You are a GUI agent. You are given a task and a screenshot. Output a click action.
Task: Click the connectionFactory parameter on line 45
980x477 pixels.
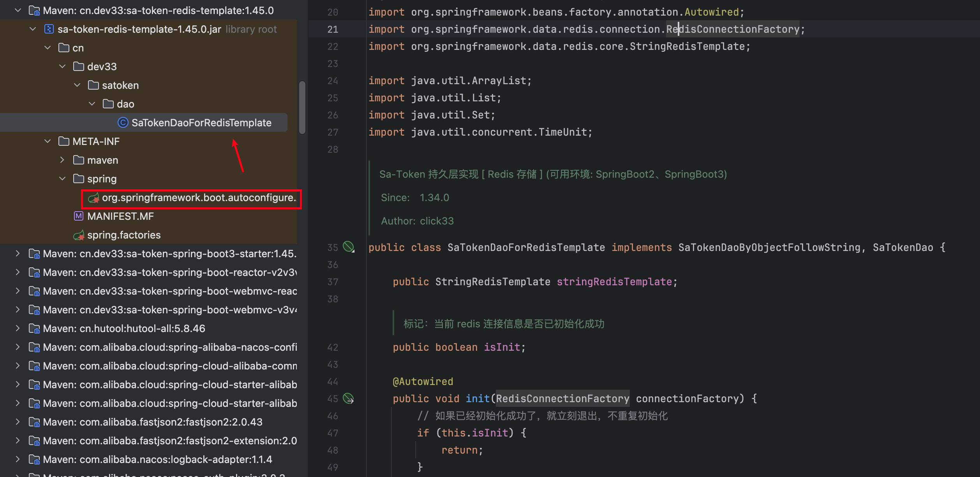[687, 399]
